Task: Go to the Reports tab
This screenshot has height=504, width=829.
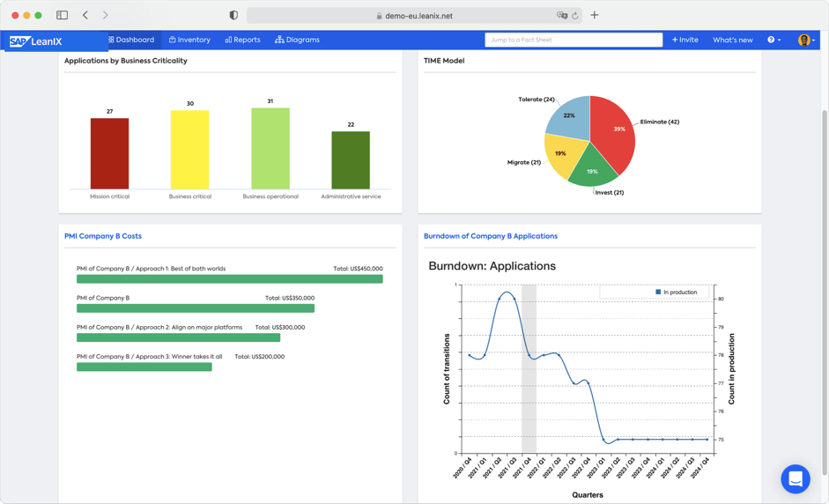Action: tap(242, 40)
